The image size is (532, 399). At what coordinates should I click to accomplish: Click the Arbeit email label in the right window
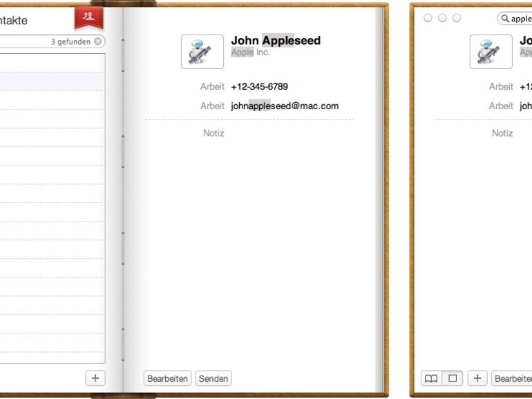click(501, 106)
